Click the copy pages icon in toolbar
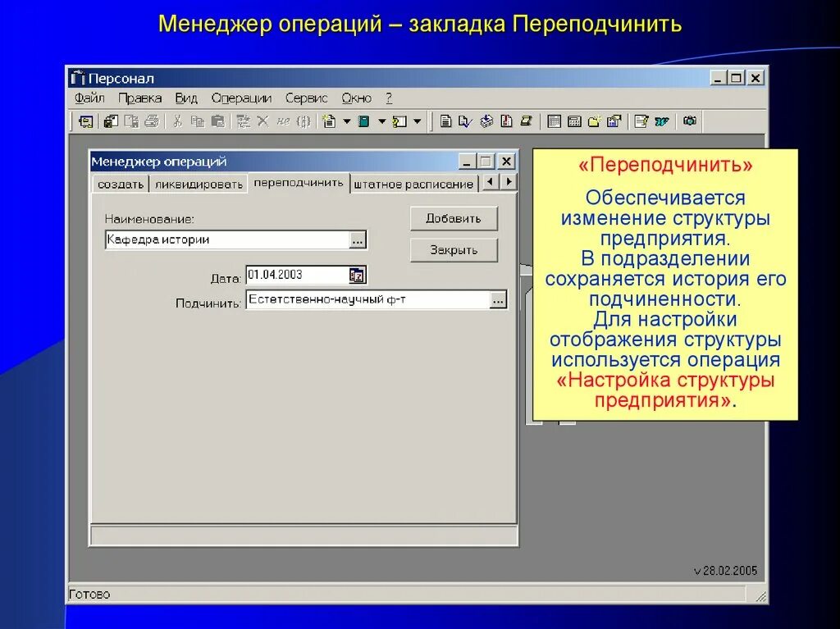 (198, 121)
